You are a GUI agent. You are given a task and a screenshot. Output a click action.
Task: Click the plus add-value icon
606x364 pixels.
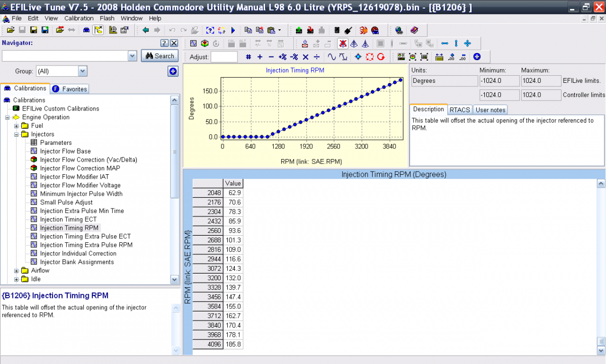[x=260, y=57]
